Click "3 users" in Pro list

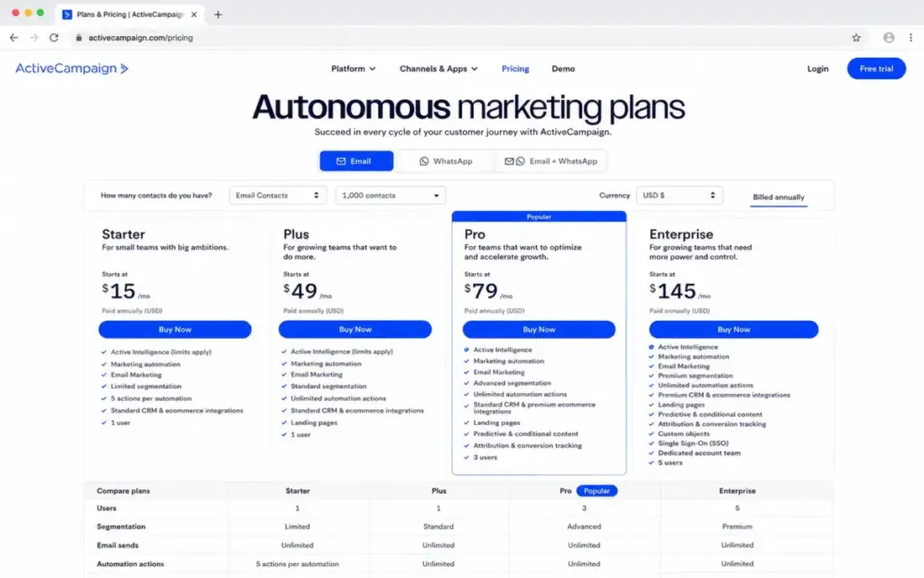click(485, 457)
